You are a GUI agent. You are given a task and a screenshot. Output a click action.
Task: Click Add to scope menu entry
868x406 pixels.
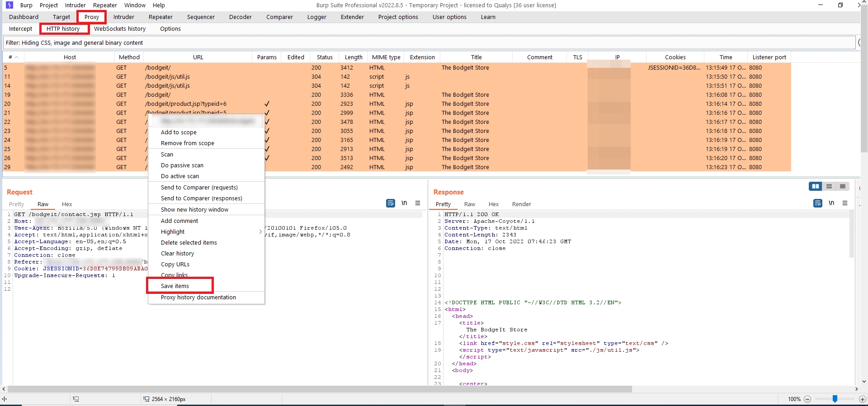click(x=179, y=132)
